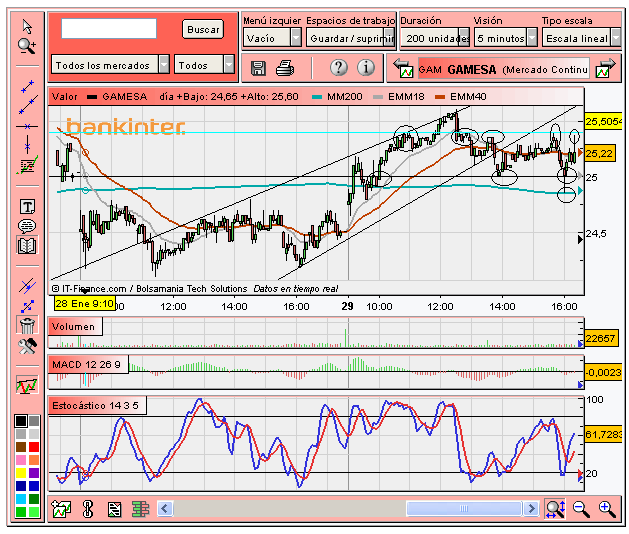
Task: Click the chain link icon in bottom toolbar
Action: [88, 509]
